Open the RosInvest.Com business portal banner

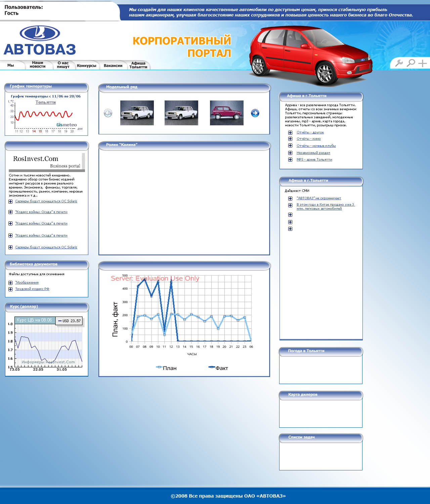coord(47,162)
